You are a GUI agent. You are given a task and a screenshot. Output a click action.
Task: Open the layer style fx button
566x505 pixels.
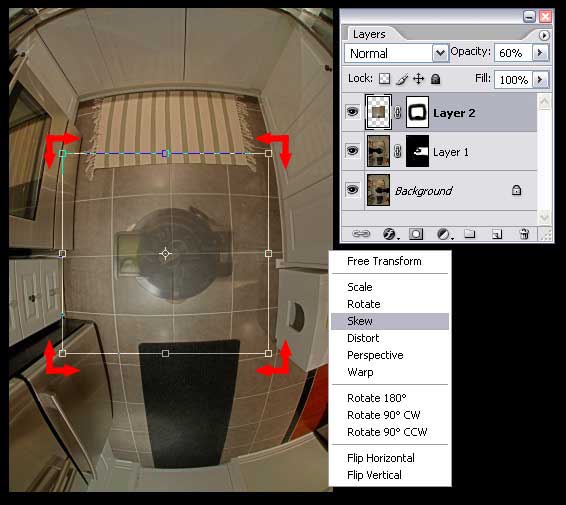[390, 234]
